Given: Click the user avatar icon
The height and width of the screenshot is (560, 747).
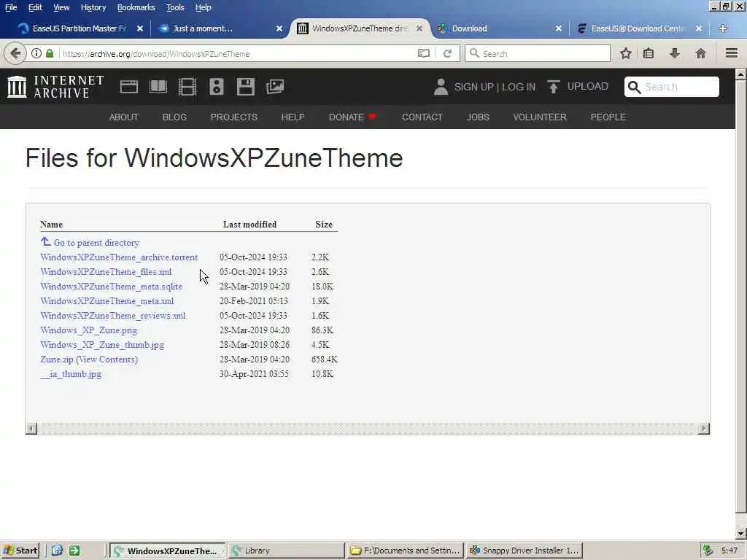Looking at the screenshot, I should tap(441, 87).
